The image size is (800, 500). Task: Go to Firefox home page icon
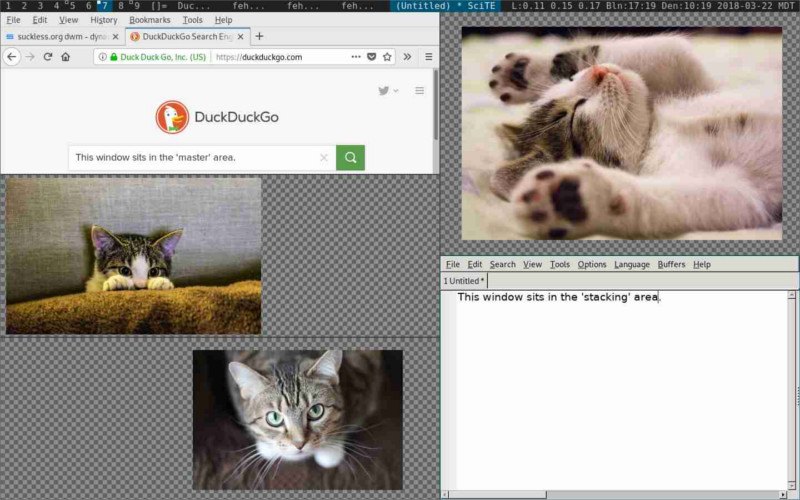(x=65, y=57)
